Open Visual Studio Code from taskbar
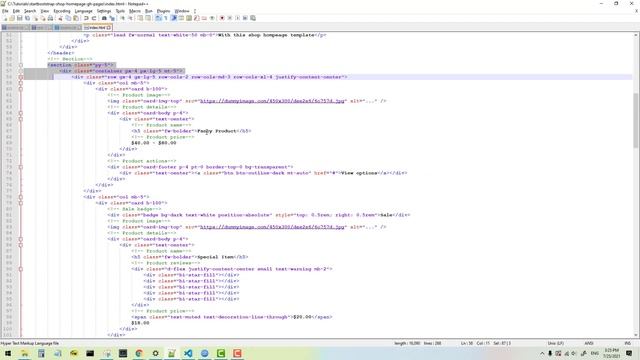This screenshot has width=640, height=360. tap(188, 353)
